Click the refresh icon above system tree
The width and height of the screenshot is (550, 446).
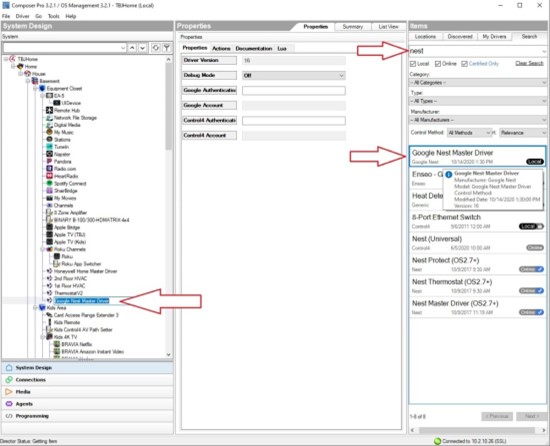(x=156, y=48)
